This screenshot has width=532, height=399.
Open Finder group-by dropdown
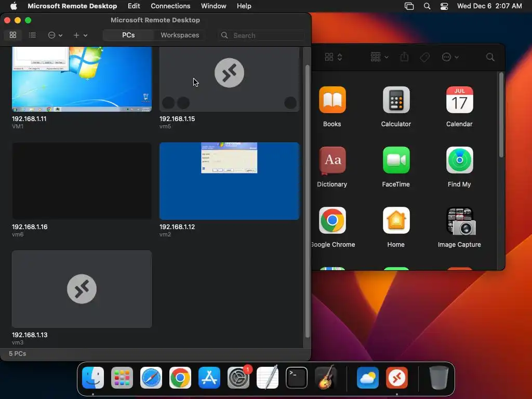tap(379, 57)
